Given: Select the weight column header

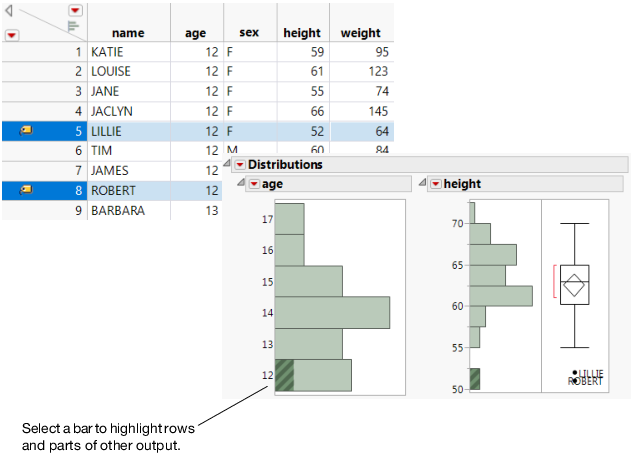Looking at the screenshot, I should pos(360,33).
